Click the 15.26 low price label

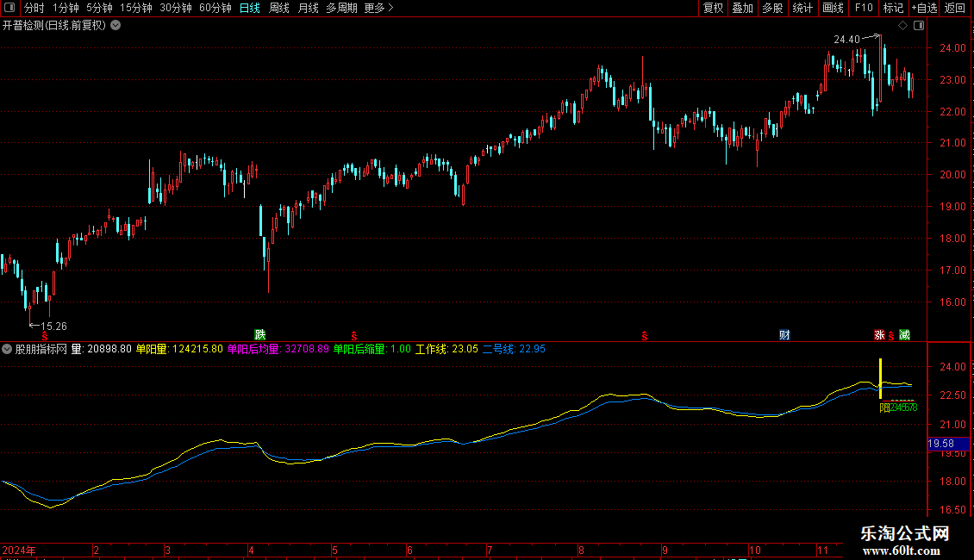tap(54, 326)
